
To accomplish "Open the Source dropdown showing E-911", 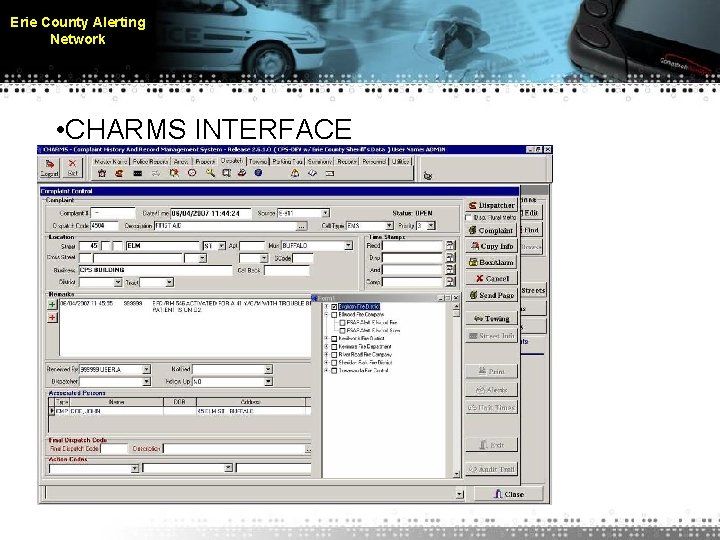I will click(x=325, y=213).
